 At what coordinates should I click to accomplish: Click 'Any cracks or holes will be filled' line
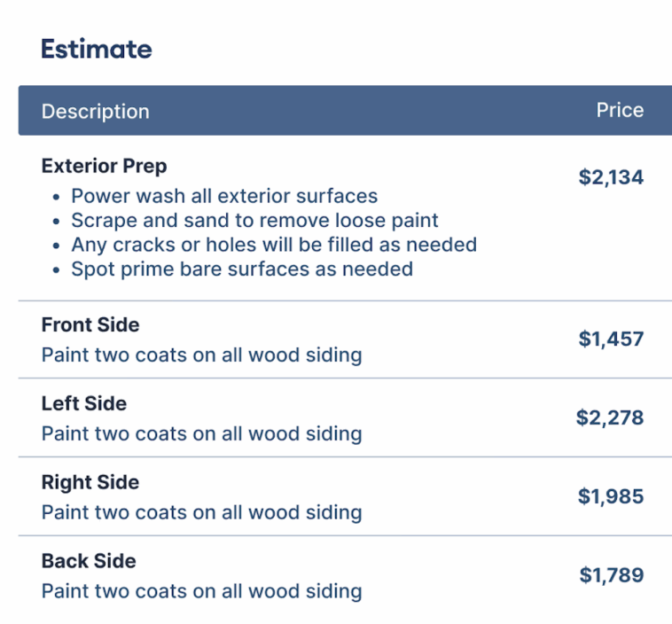pos(274,244)
